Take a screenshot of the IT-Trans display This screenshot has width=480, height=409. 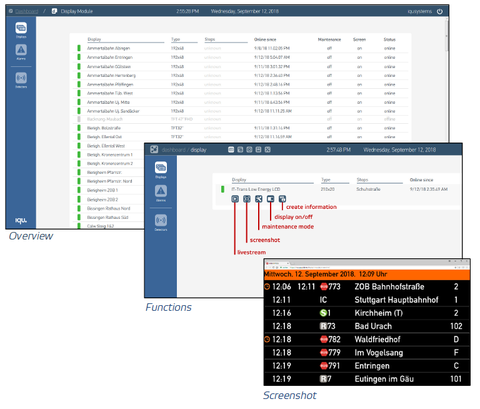click(x=247, y=199)
